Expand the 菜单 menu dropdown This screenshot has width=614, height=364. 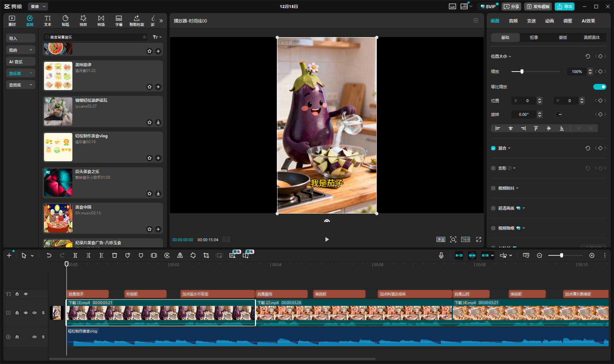(38, 7)
